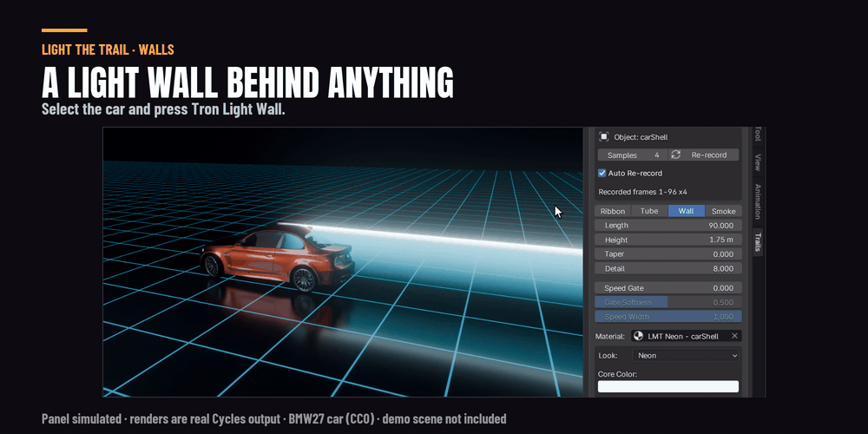Click the Detail 8.000 field
Viewport: 868px width, 434px height.
(668, 268)
